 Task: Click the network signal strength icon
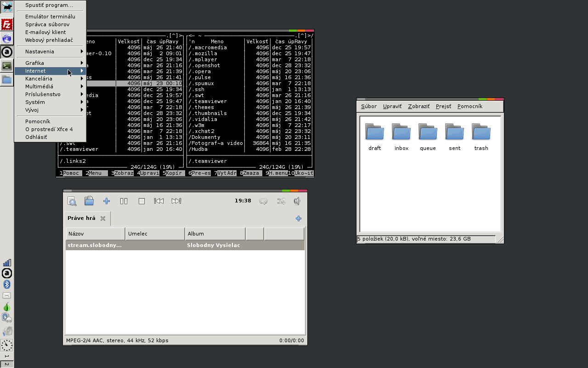(x=7, y=263)
